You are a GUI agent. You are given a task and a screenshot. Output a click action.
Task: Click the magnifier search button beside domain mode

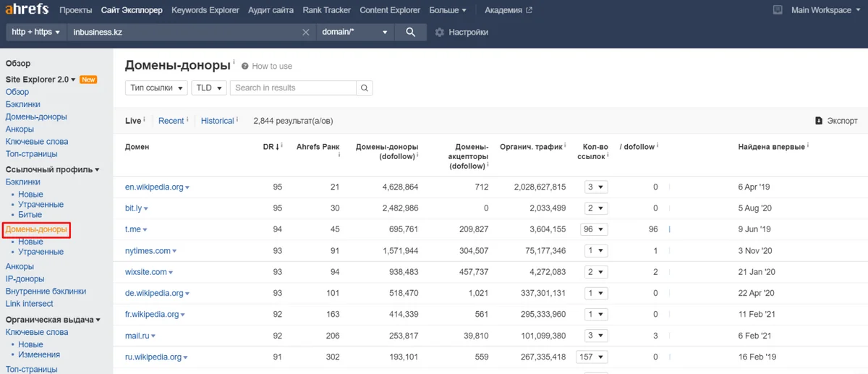coord(410,32)
